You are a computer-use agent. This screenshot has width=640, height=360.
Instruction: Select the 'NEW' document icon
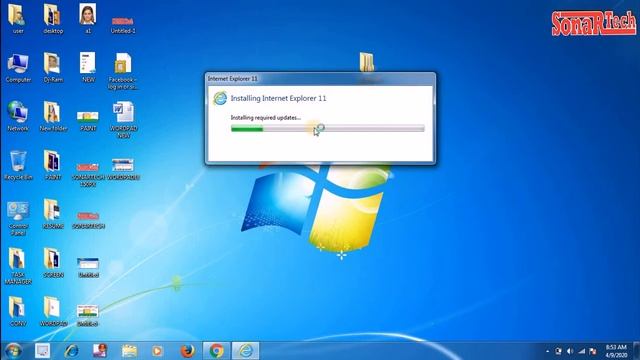tap(88, 67)
